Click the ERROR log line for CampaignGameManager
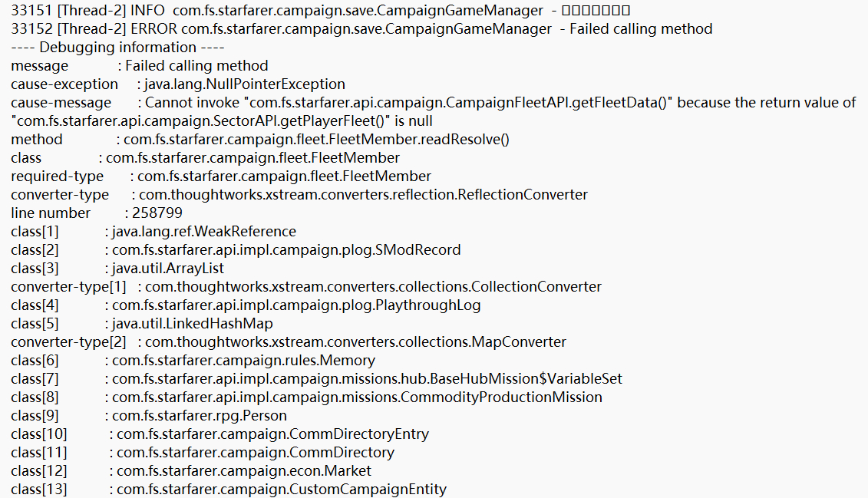Image resolution: width=868 pixels, height=498 pixels. coord(362,29)
